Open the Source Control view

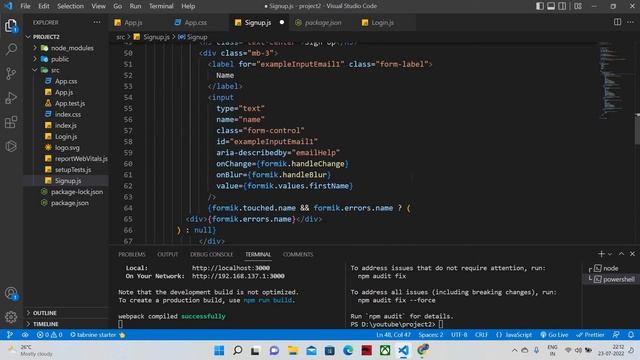click(x=11, y=73)
